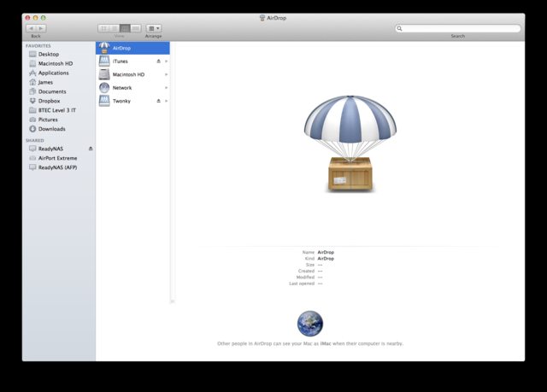
Task: Click the iTunes drive icon
Action: [104, 61]
